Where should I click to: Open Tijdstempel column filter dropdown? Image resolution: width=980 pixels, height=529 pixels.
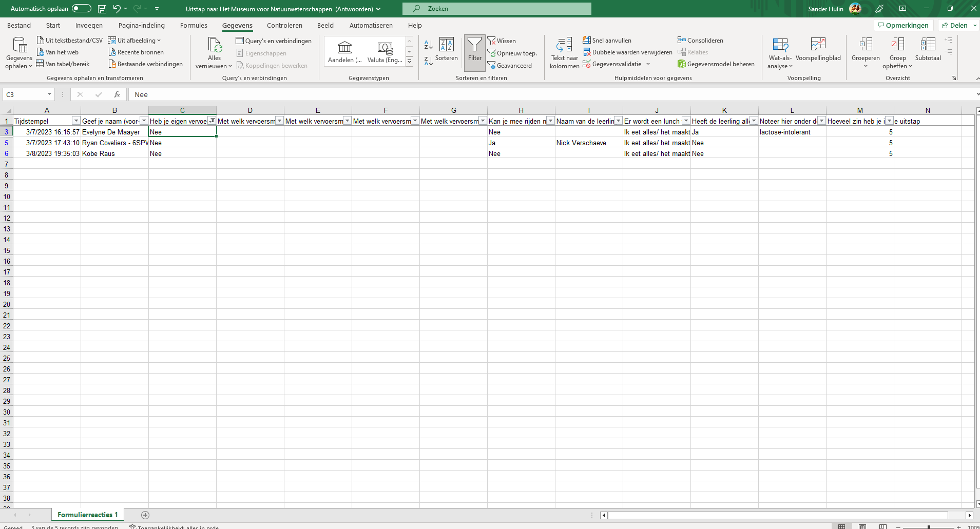(76, 121)
